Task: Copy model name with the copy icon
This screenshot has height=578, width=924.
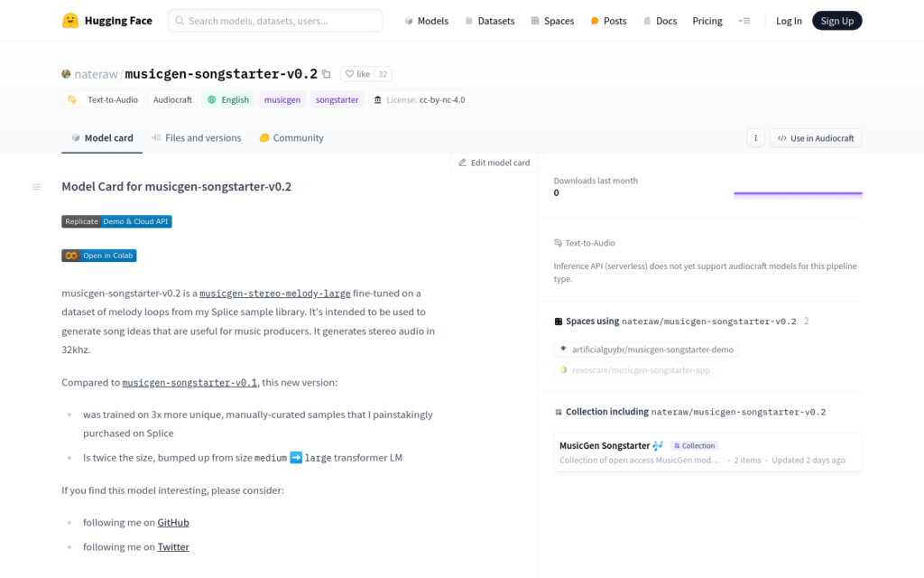Action: (x=327, y=74)
